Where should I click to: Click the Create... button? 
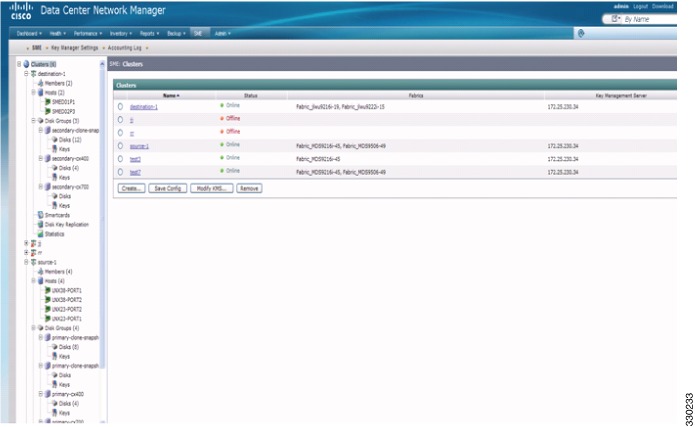[x=131, y=188]
